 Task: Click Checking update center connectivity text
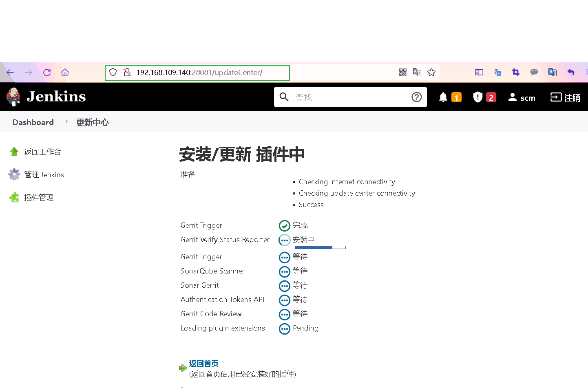click(x=357, y=193)
